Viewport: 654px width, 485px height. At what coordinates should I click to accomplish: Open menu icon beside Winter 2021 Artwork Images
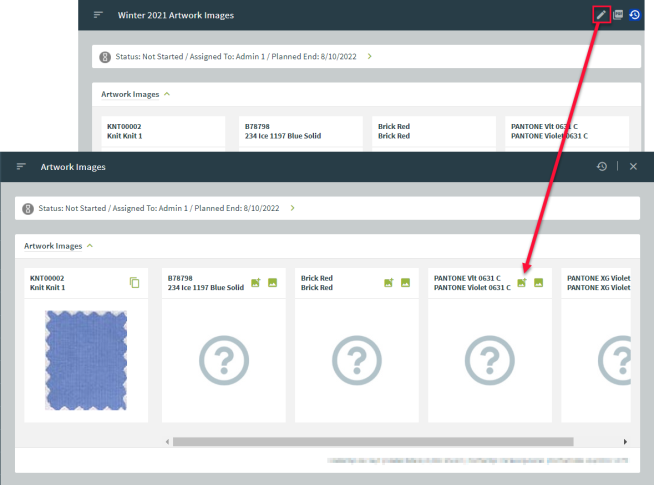[98, 15]
